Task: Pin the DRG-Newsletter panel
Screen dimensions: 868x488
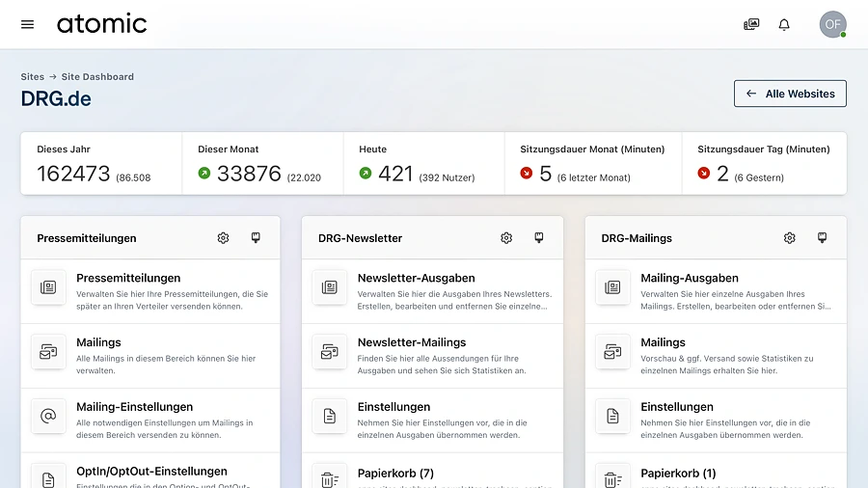Action: [539, 238]
